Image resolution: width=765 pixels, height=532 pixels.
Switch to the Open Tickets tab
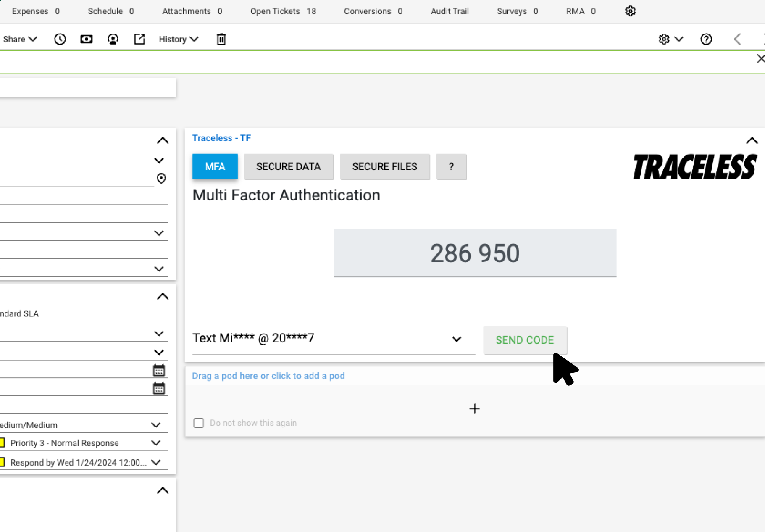pos(283,11)
